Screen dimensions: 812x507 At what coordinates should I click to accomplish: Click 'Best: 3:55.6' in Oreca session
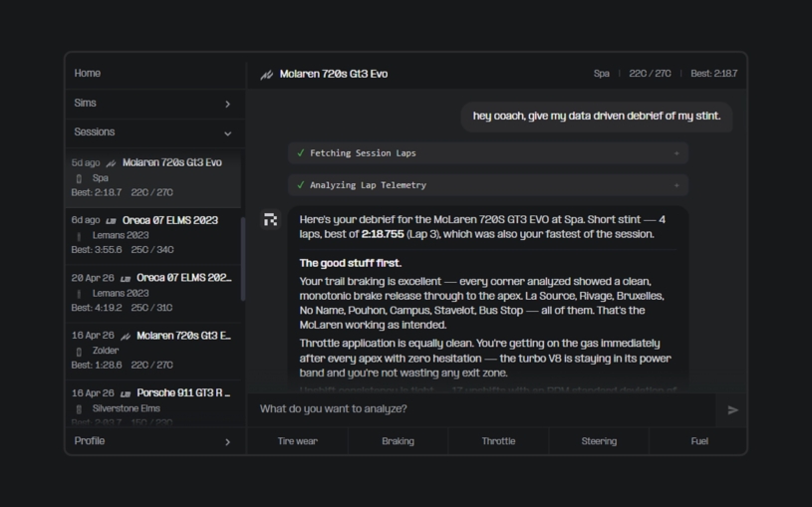point(97,250)
